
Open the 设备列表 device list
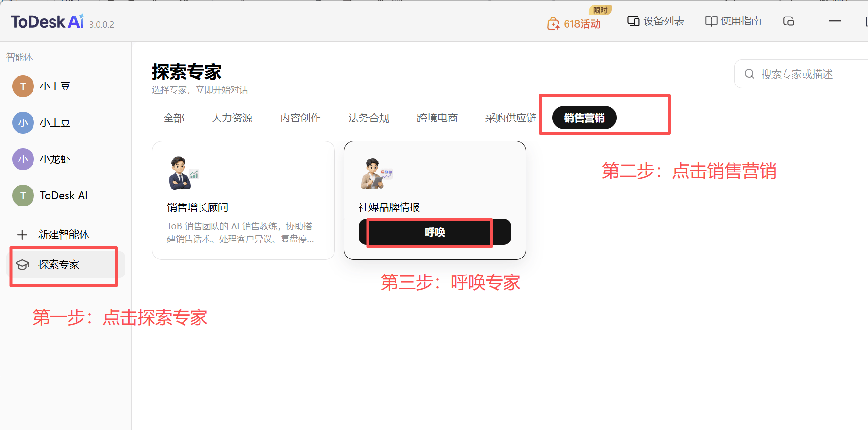coord(655,21)
